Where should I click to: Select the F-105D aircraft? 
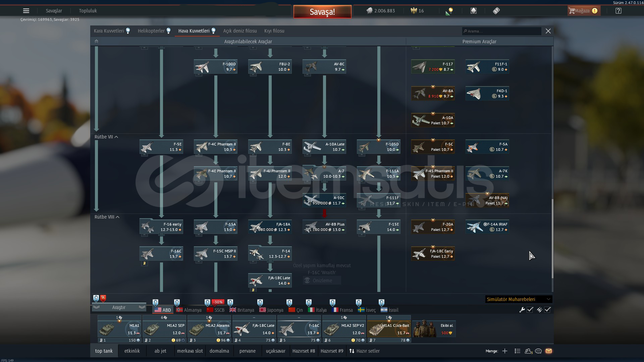click(379, 147)
